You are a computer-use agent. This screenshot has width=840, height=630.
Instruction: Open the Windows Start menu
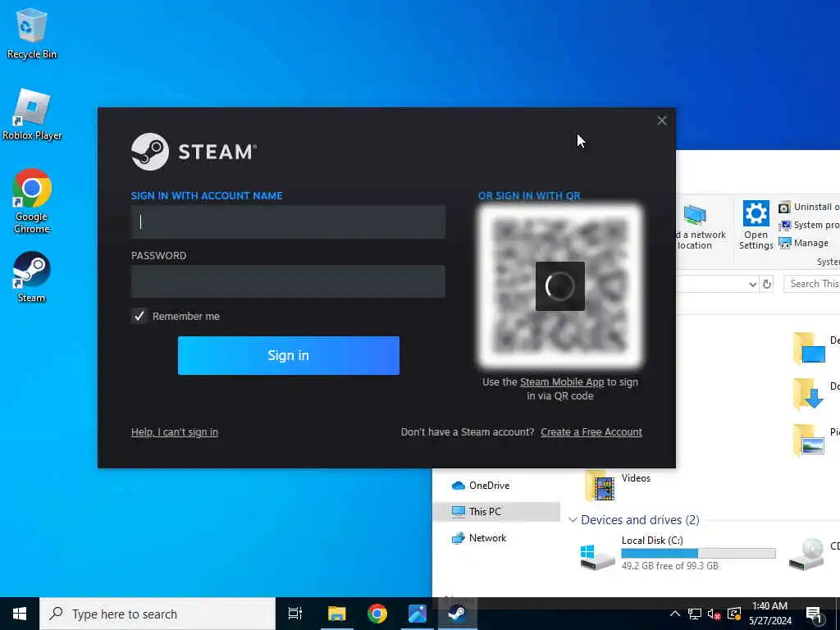(x=20, y=614)
